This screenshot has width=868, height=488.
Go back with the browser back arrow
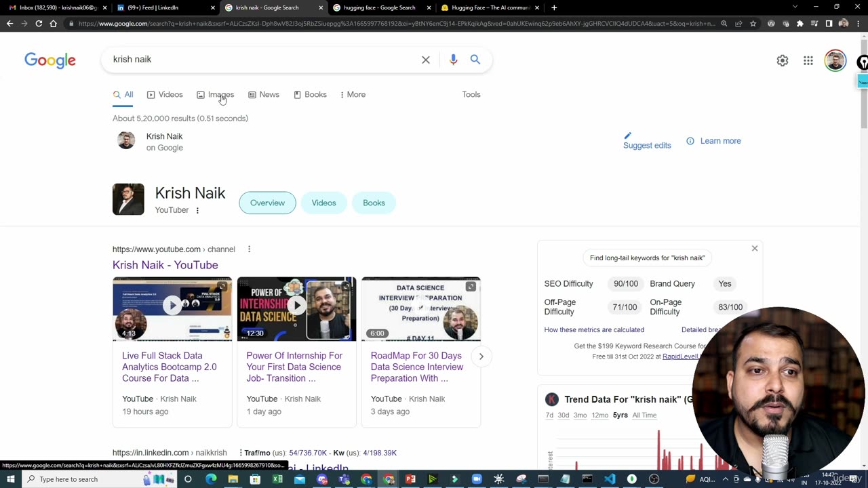tap(9, 24)
